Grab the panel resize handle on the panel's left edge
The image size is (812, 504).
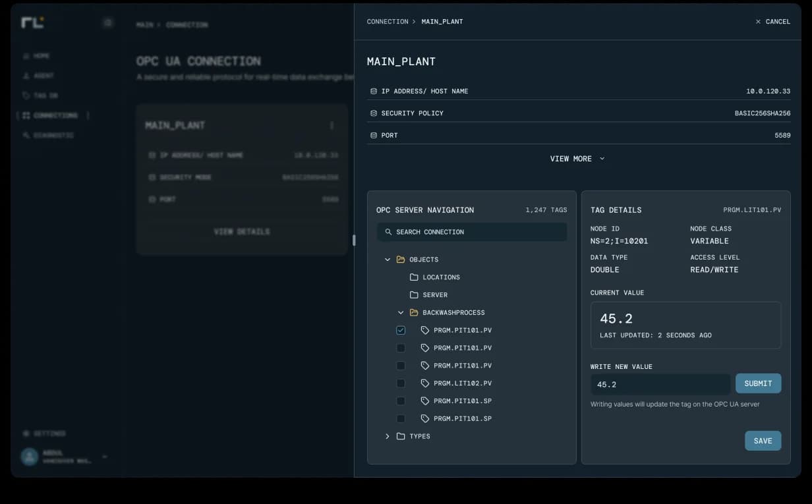[354, 240]
